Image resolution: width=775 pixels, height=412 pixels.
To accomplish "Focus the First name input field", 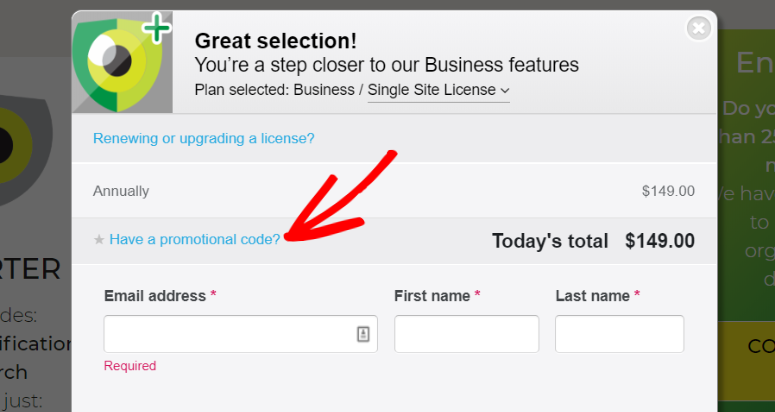I will [467, 334].
